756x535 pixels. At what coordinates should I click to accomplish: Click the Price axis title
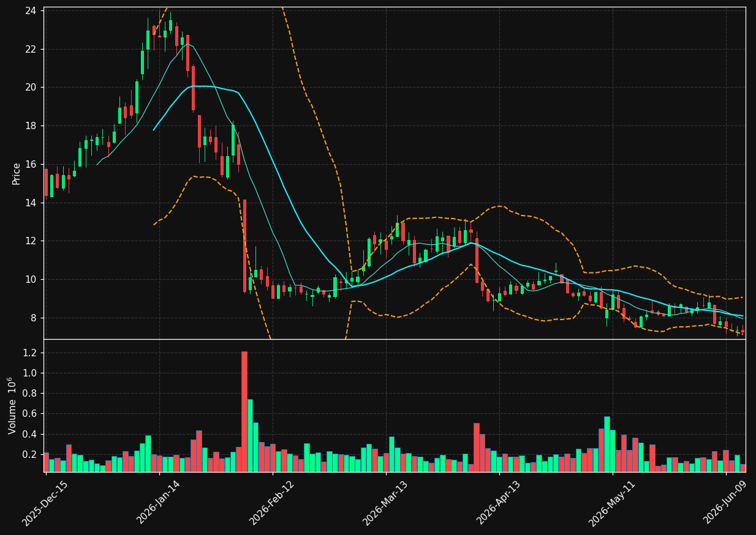pos(17,173)
